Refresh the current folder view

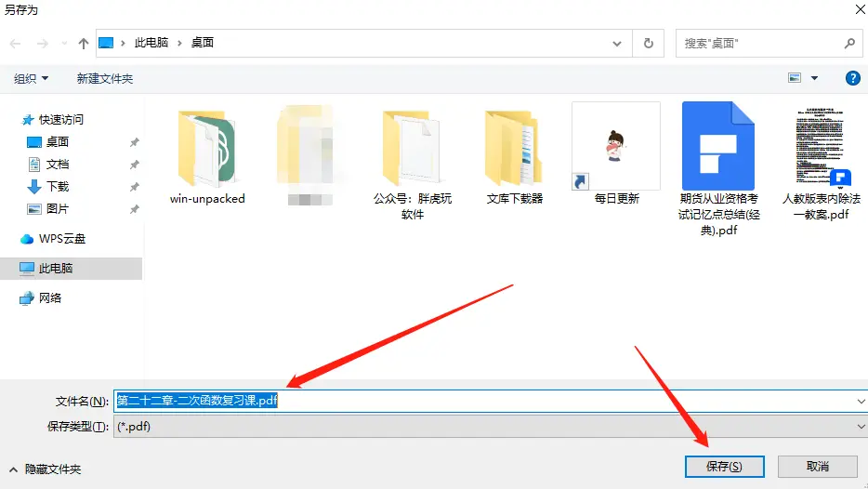[649, 43]
